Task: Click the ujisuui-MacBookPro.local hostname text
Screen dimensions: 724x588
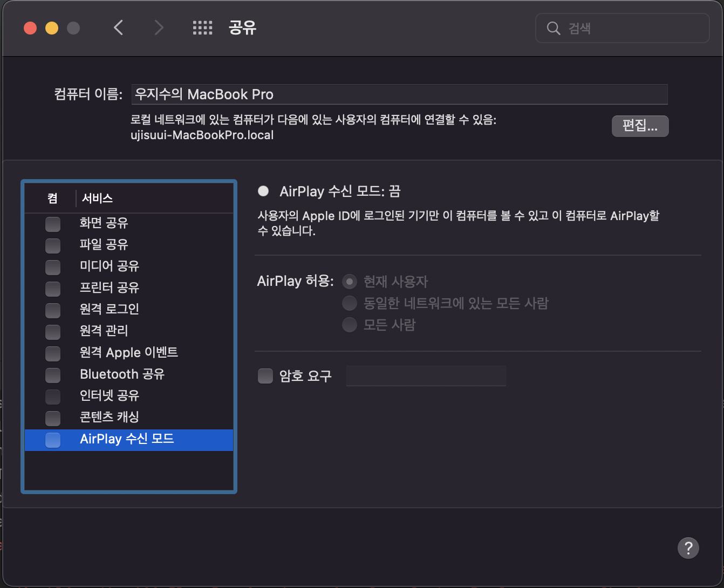Action: pos(202,135)
